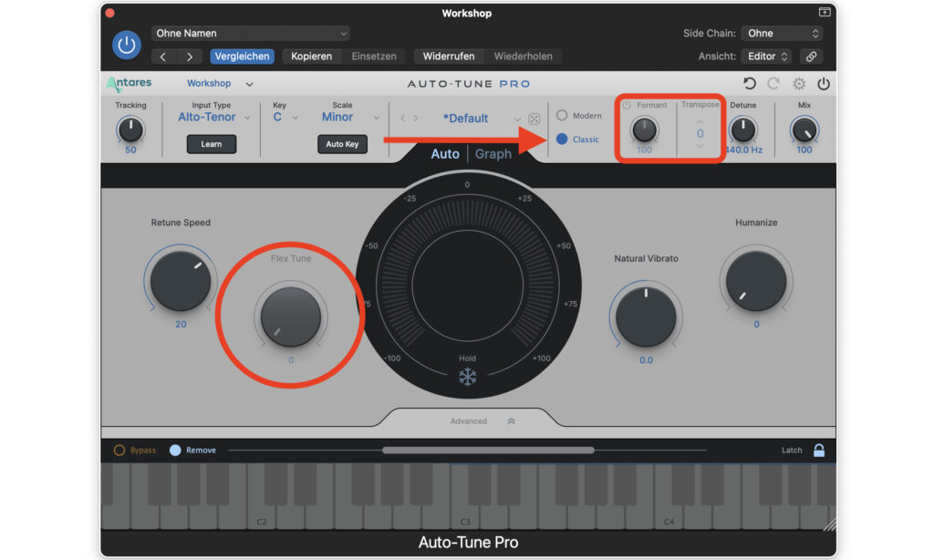Viewport: 934px width, 560px height.
Task: Open the Ohne Namen preset dropdown
Action: tap(250, 34)
